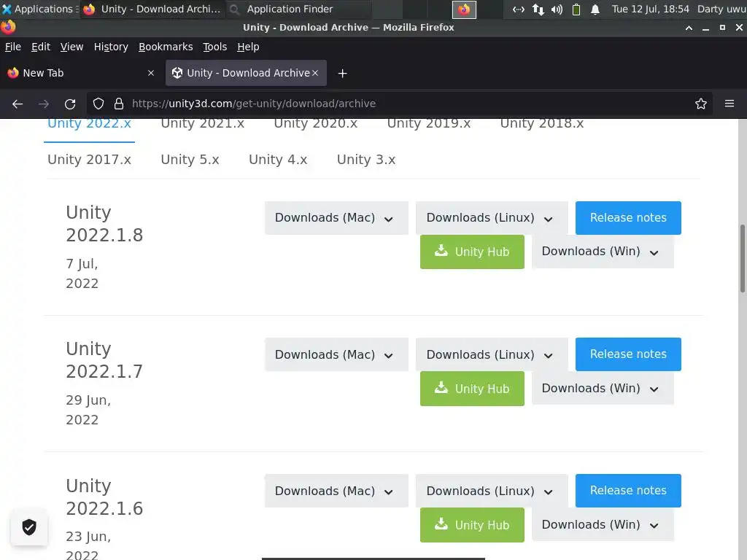
Task: Select the Unity 5.x tab
Action: pyautogui.click(x=190, y=160)
